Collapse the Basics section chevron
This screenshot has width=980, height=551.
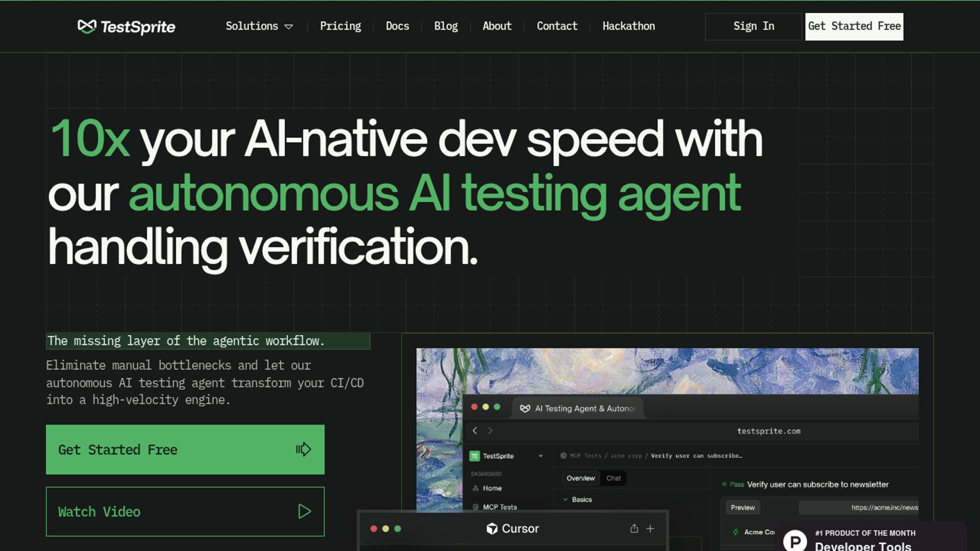point(566,499)
